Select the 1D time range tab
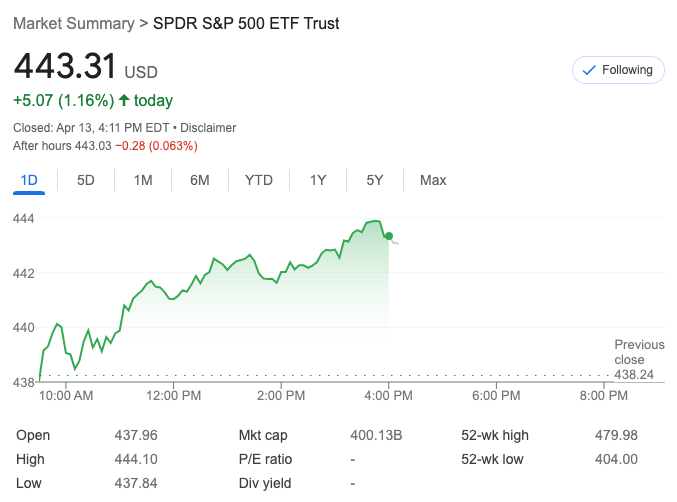 pos(29,180)
